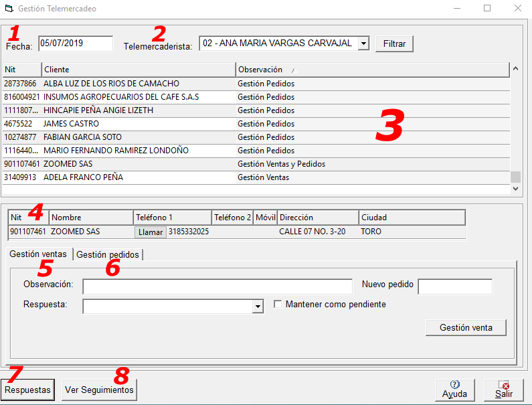This screenshot has height=405, width=532.
Task: Select the ADELA FRANCO PEÑA client row
Action: coord(83,177)
